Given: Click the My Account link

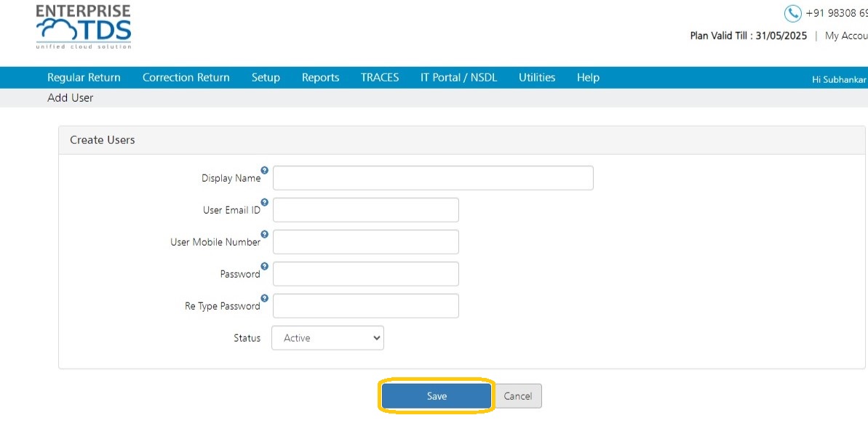Looking at the screenshot, I should click(x=846, y=36).
